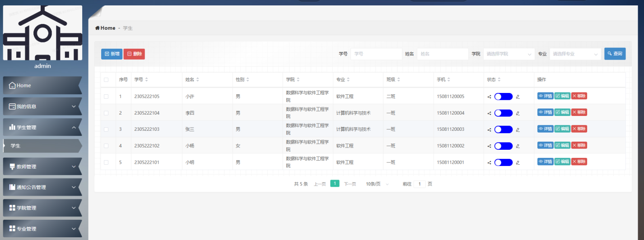Screen dimensions: 644x240
Task: Click the share icon in 小明's row
Action: (490, 162)
